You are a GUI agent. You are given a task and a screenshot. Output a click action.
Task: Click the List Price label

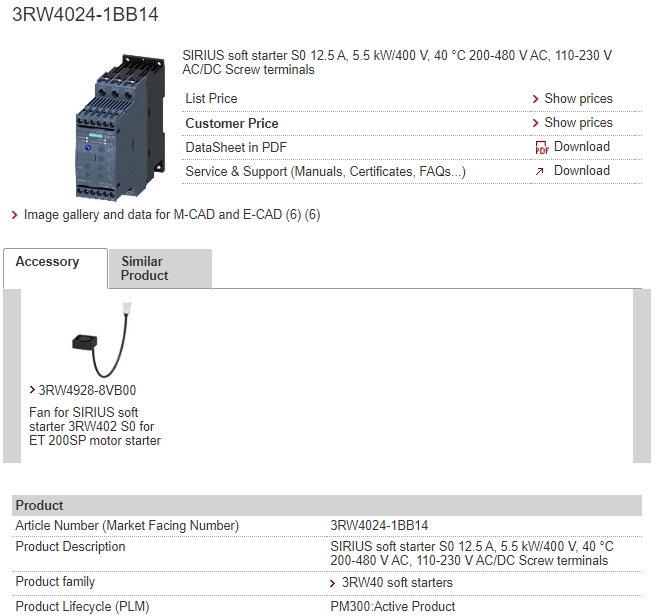pos(212,99)
